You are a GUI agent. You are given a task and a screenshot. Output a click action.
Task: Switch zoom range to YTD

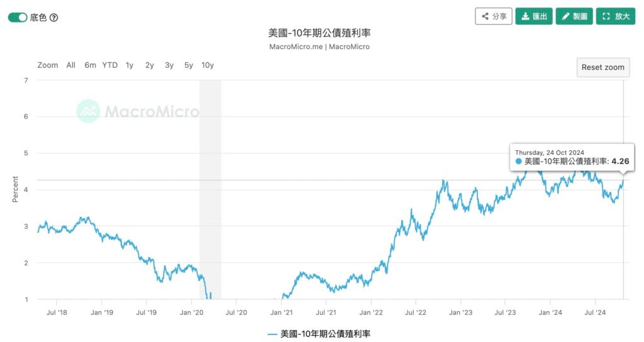(x=110, y=65)
